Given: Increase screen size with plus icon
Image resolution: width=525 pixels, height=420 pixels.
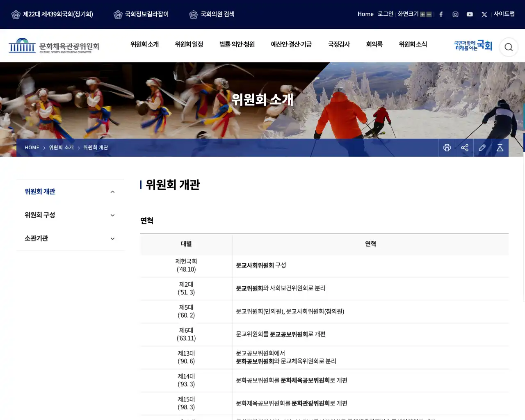Looking at the screenshot, I should [x=422, y=14].
